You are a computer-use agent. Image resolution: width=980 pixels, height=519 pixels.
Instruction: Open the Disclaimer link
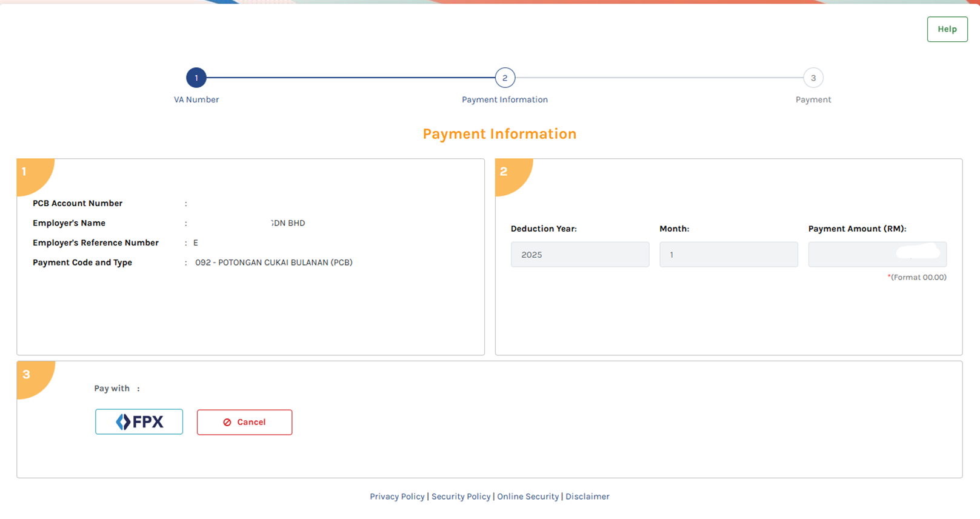[x=587, y=497]
